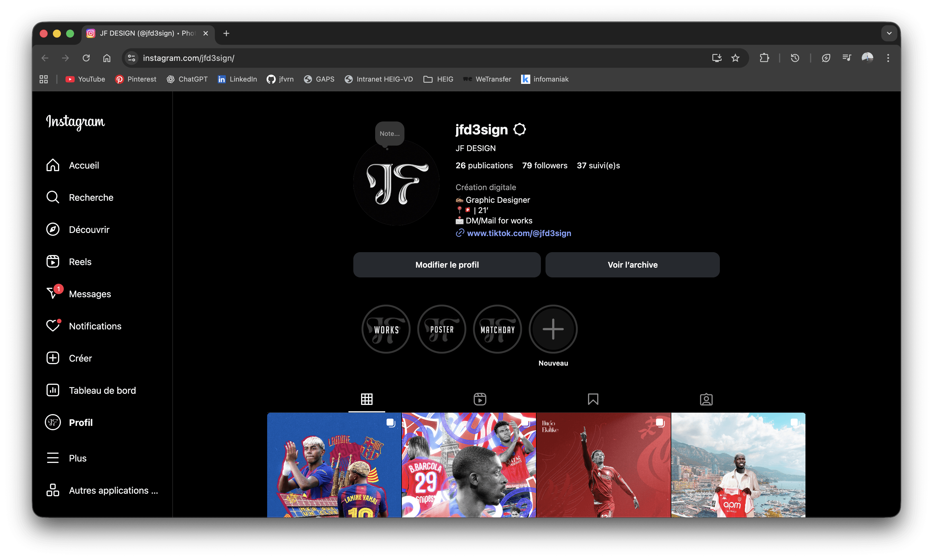Viewport: 933px width, 560px height.
Task: Go forward with browser forward arrow
Action: pyautogui.click(x=66, y=58)
